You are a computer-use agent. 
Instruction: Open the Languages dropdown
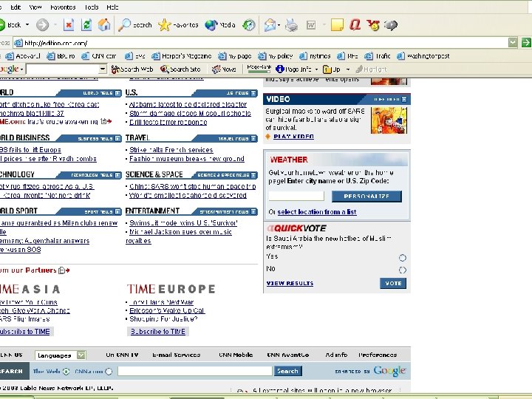(61, 355)
